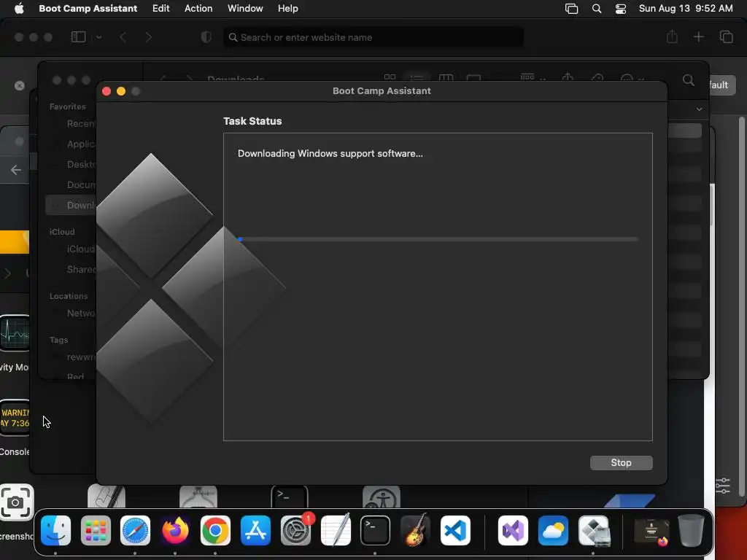Screen dimensions: 747x560
Task: Open the Window menu
Action: coord(245,8)
